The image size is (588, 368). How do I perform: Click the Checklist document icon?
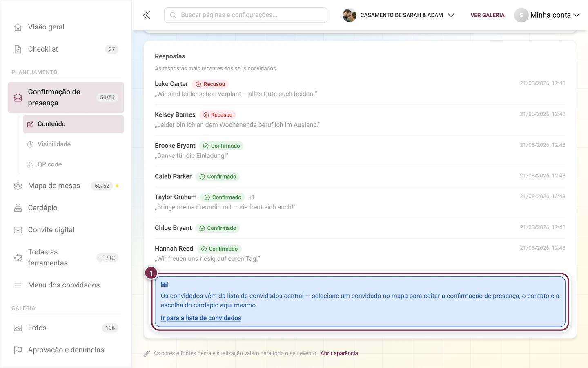(18, 49)
